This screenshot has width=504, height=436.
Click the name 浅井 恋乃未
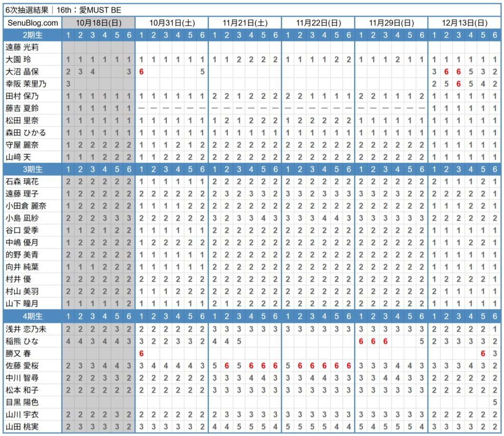point(26,329)
